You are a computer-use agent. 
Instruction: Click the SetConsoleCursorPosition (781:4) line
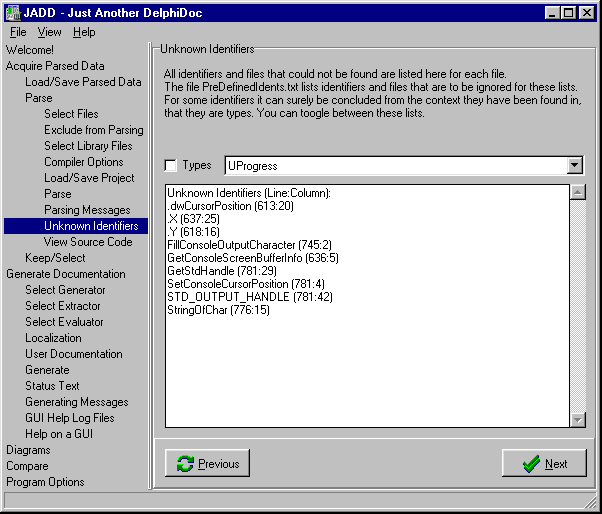click(x=246, y=284)
